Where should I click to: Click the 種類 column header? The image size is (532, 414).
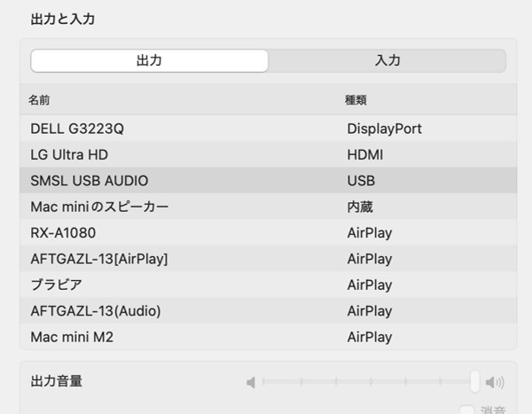coord(356,100)
